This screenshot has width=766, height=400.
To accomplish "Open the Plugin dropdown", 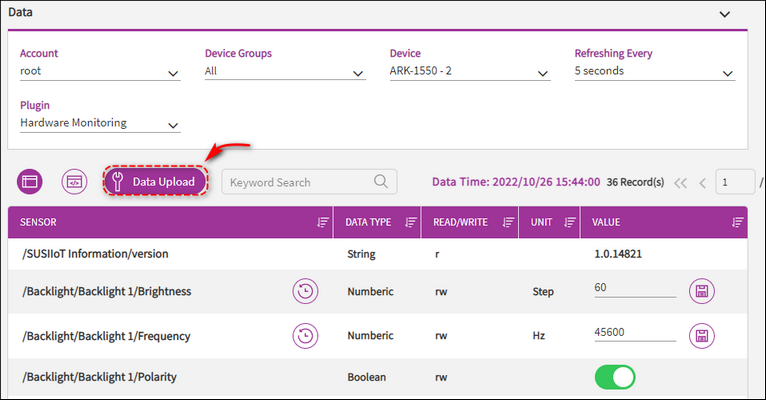I will click(x=100, y=124).
